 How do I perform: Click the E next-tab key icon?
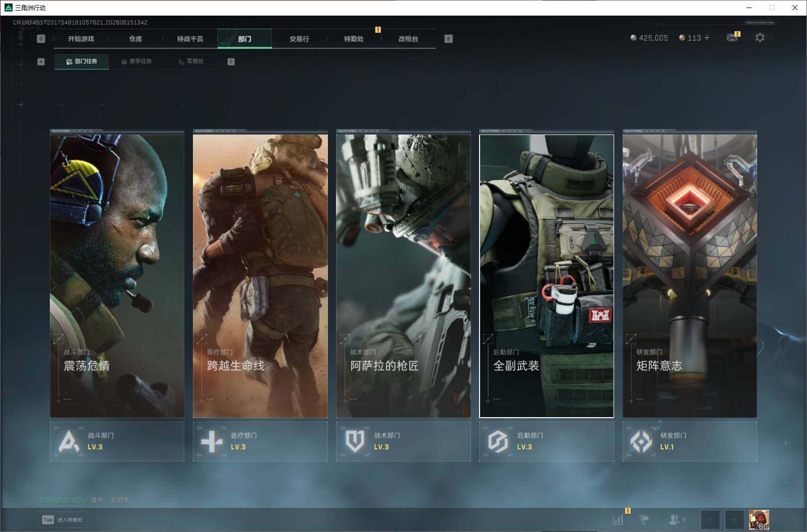(x=448, y=39)
